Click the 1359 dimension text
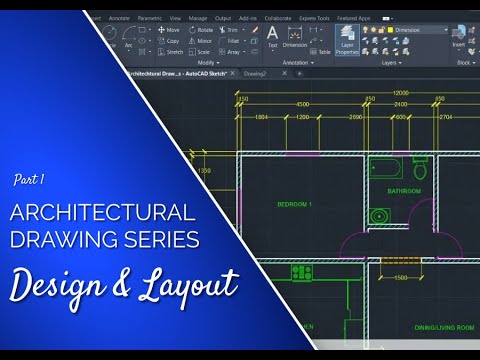The height and width of the screenshot is (360, 480). click(204, 171)
